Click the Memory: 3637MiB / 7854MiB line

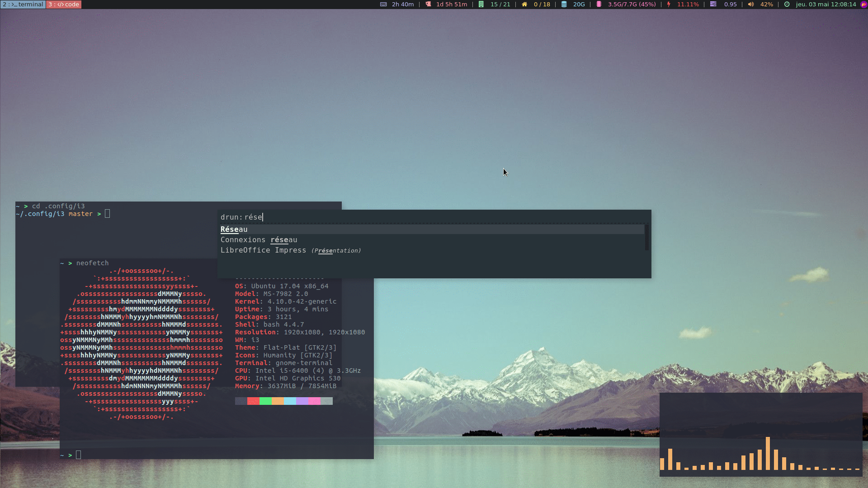[x=286, y=386]
